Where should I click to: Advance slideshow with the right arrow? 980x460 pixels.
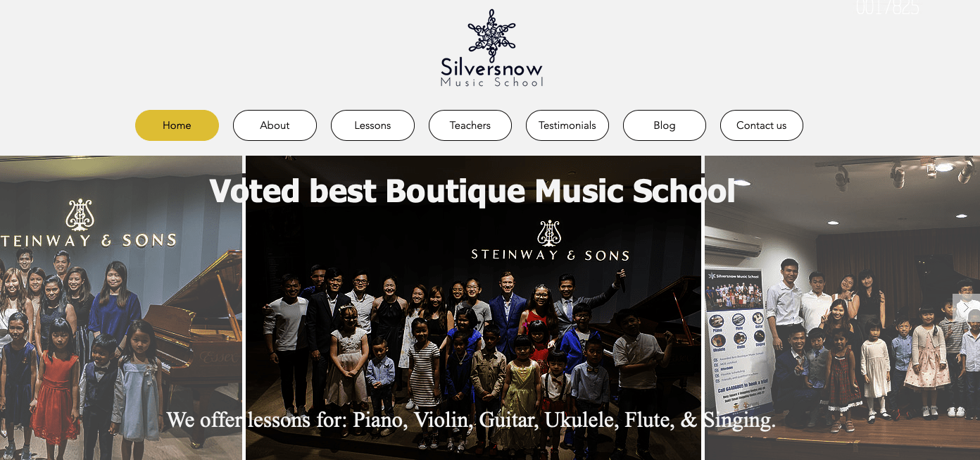[967, 308]
